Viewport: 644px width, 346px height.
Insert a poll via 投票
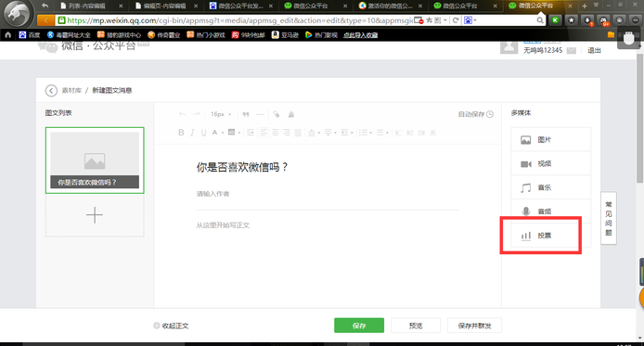click(x=551, y=236)
